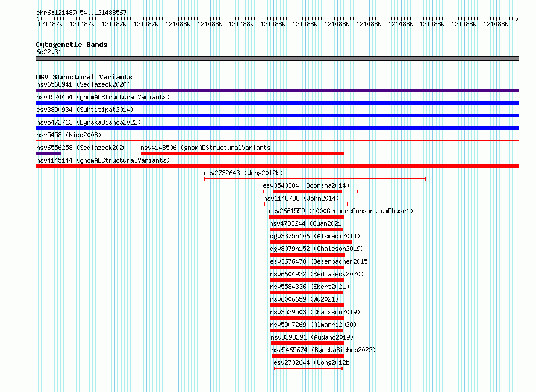Open nsv6006659 (Wu2021) variant label
536x392 pixels.
click(x=304, y=299)
